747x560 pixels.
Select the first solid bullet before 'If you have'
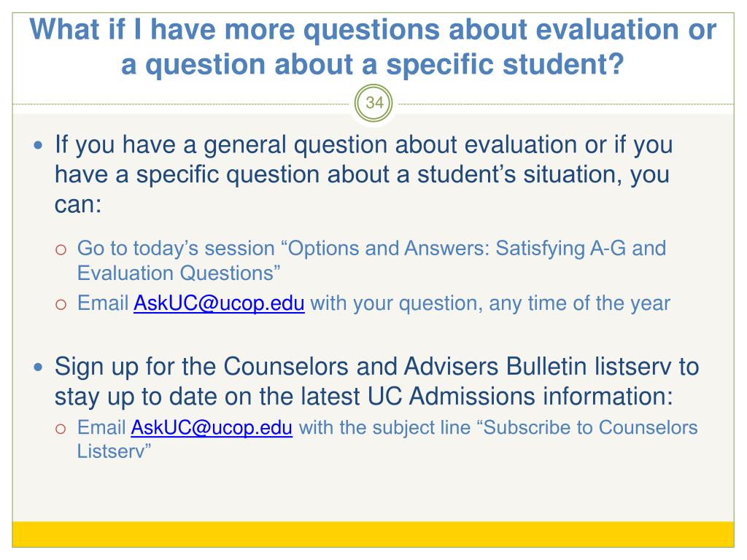click(x=39, y=145)
